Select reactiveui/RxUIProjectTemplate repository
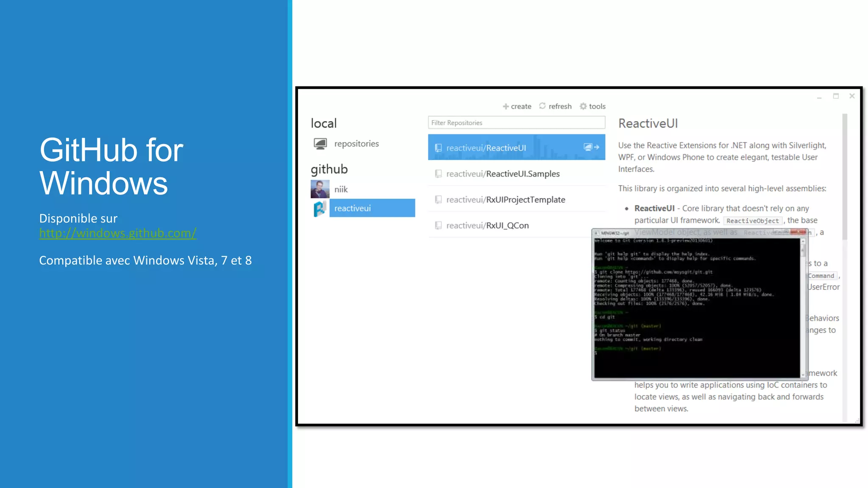Screen dimensions: 868x488 517,200
